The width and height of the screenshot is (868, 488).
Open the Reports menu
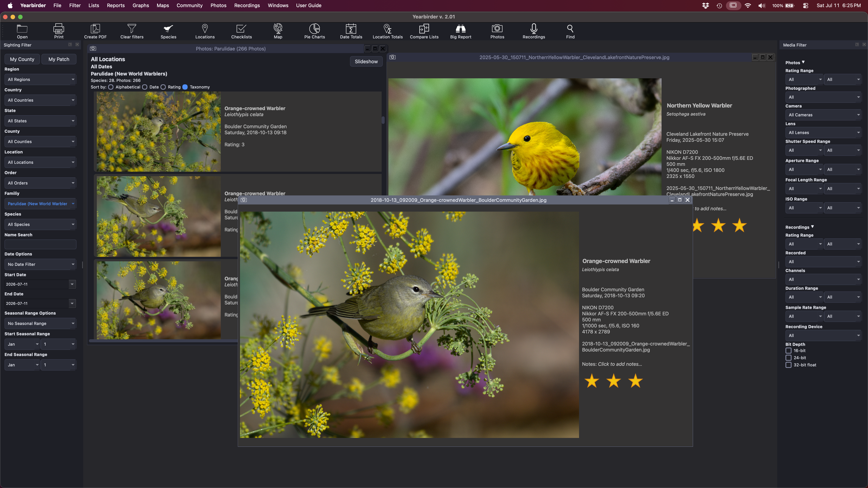click(116, 5)
